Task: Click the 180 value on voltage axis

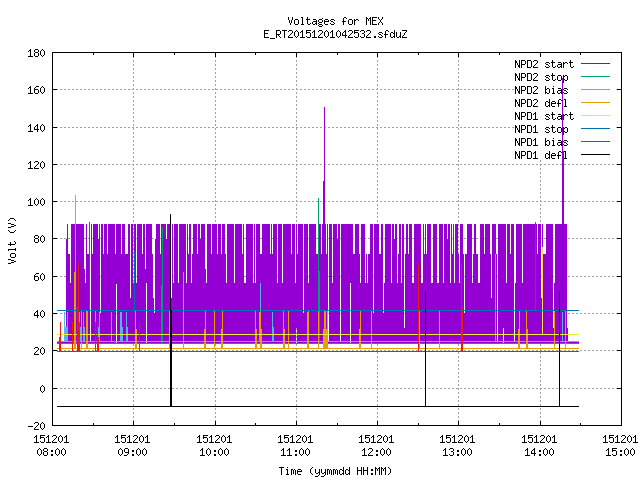Action: click(36, 53)
